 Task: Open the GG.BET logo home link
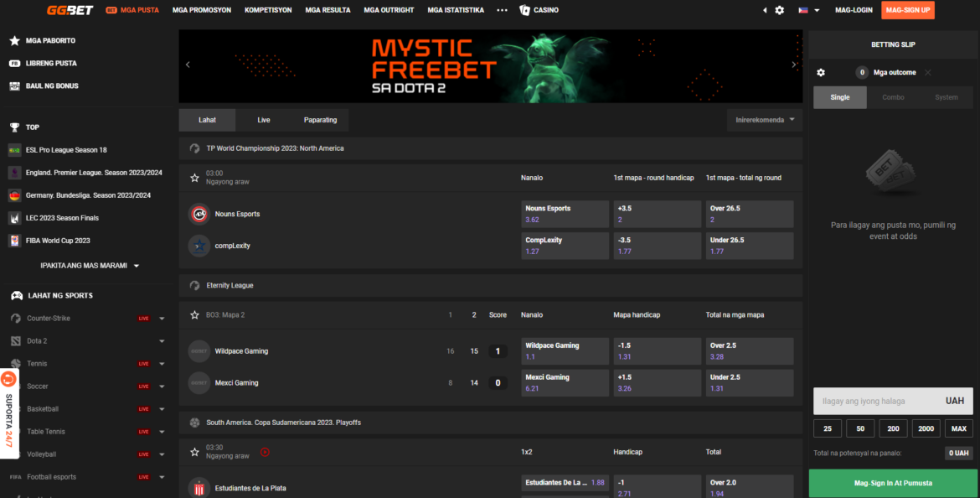tap(70, 10)
